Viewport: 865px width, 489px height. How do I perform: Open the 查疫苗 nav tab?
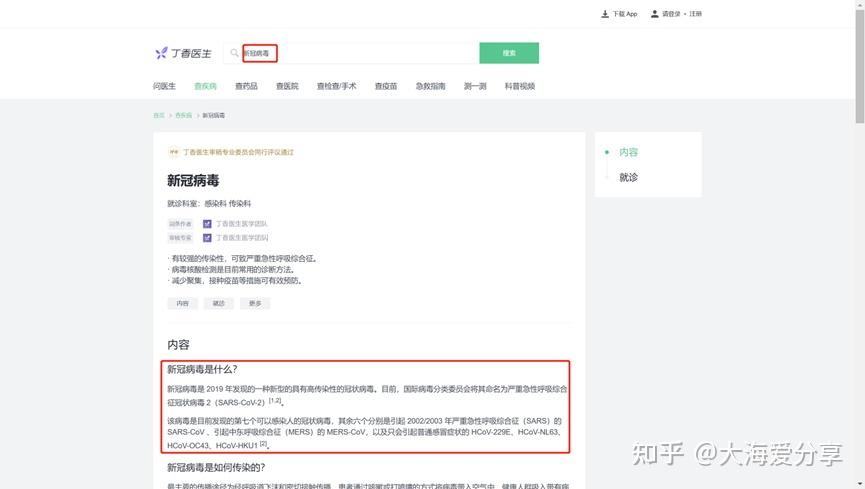pyautogui.click(x=386, y=86)
